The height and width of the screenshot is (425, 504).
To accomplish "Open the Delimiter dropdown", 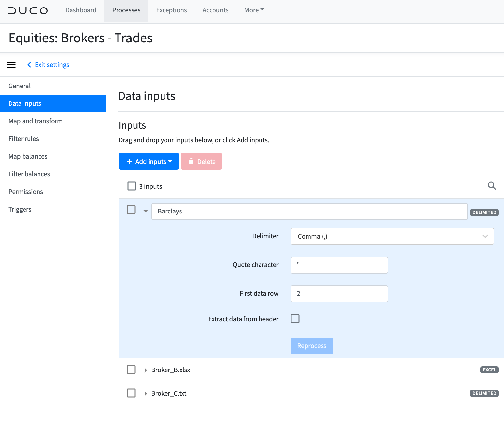I will 392,236.
